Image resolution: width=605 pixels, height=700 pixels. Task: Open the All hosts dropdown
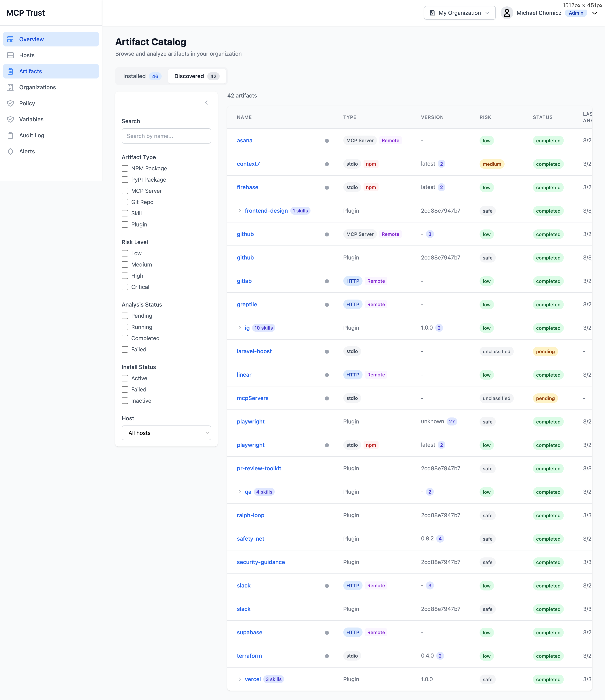[166, 433]
